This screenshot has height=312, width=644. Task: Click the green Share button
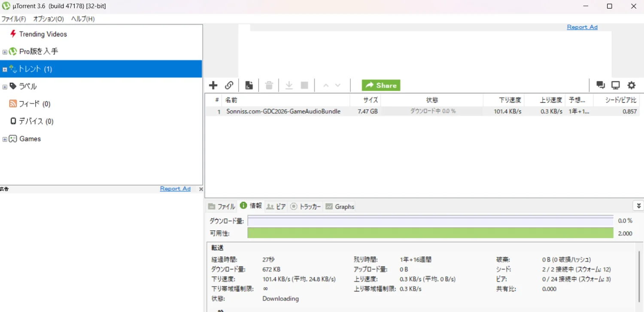click(381, 86)
